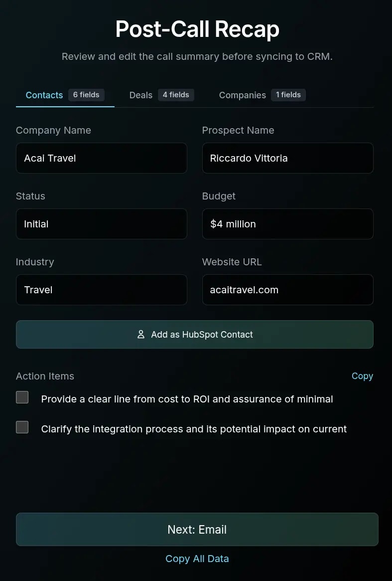The width and height of the screenshot is (392, 581).
Task: Click the Copy All Data link
Action: click(197, 559)
